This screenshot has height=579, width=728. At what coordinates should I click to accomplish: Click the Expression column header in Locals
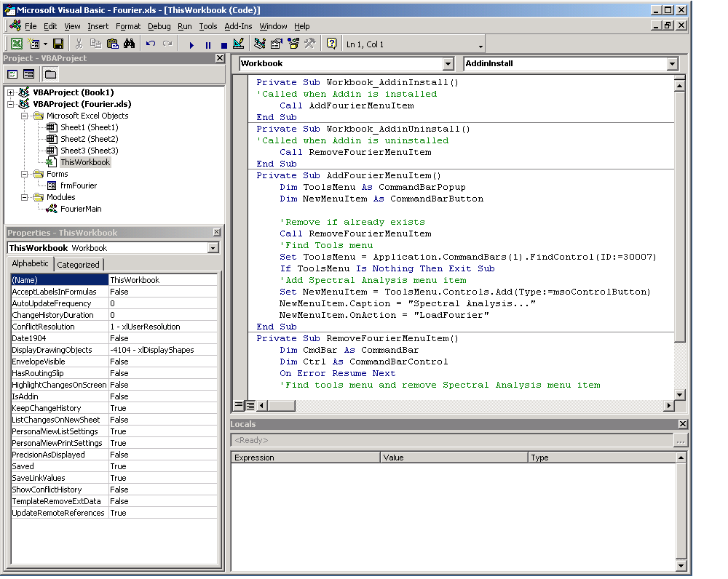(x=306, y=458)
